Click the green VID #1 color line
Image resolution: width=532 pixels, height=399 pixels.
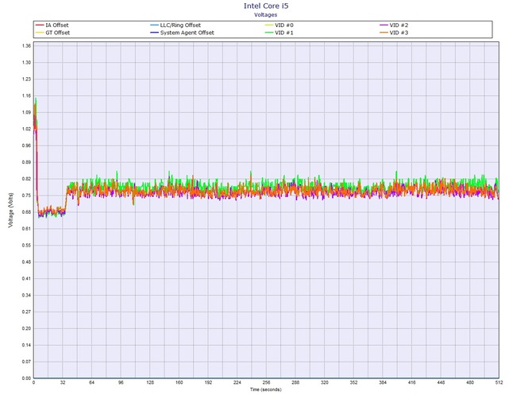(269, 33)
